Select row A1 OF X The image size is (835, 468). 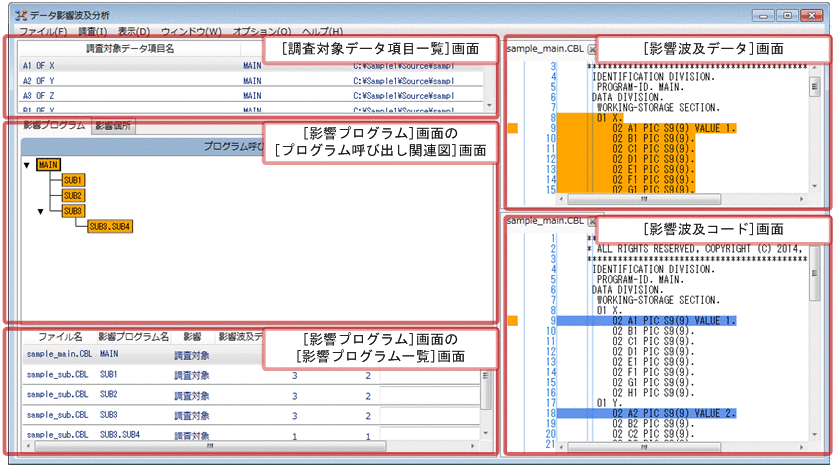coord(251,65)
